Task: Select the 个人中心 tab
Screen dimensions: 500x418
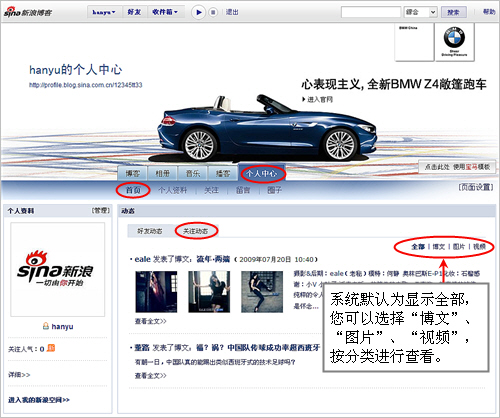Action: [x=262, y=173]
